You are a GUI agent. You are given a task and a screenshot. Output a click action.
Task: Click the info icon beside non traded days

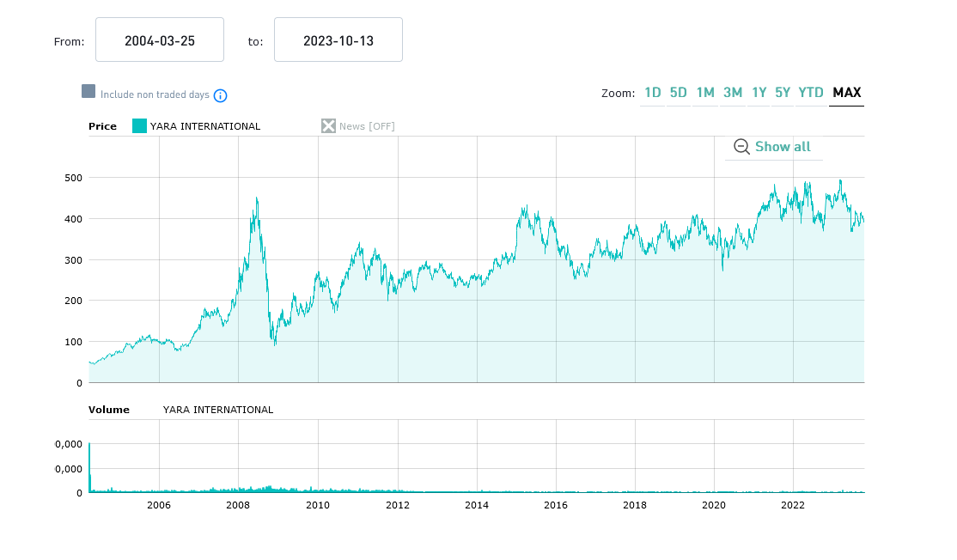220,95
